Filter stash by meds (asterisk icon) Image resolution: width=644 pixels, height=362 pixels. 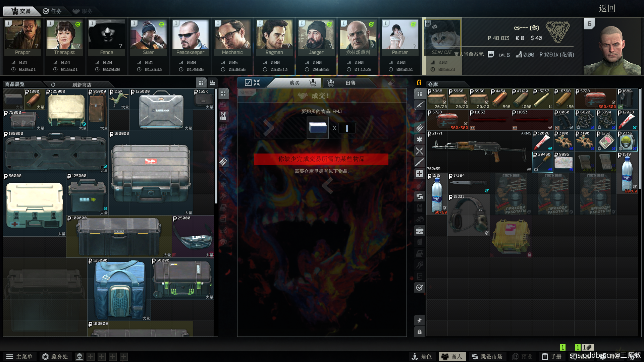(x=419, y=139)
